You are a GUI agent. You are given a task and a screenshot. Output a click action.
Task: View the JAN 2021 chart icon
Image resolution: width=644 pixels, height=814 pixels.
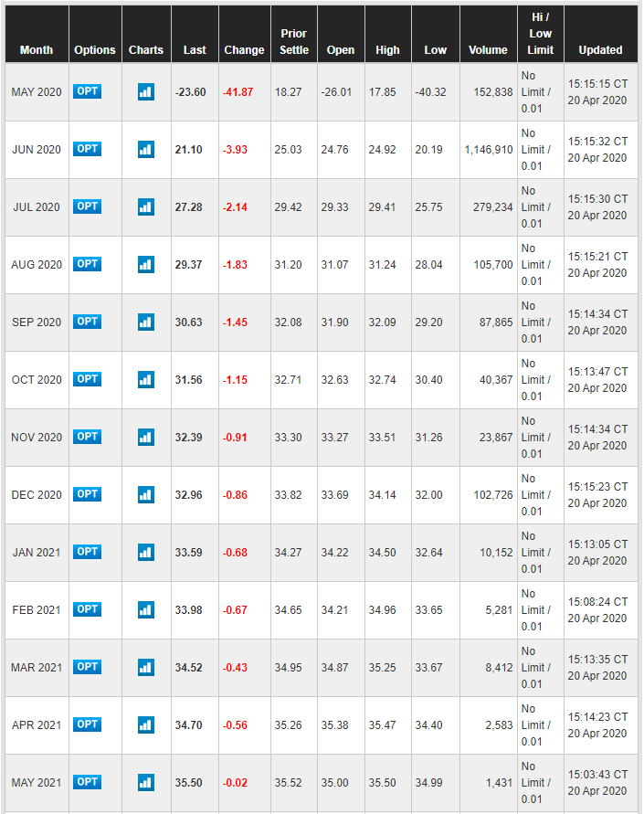coord(146,552)
